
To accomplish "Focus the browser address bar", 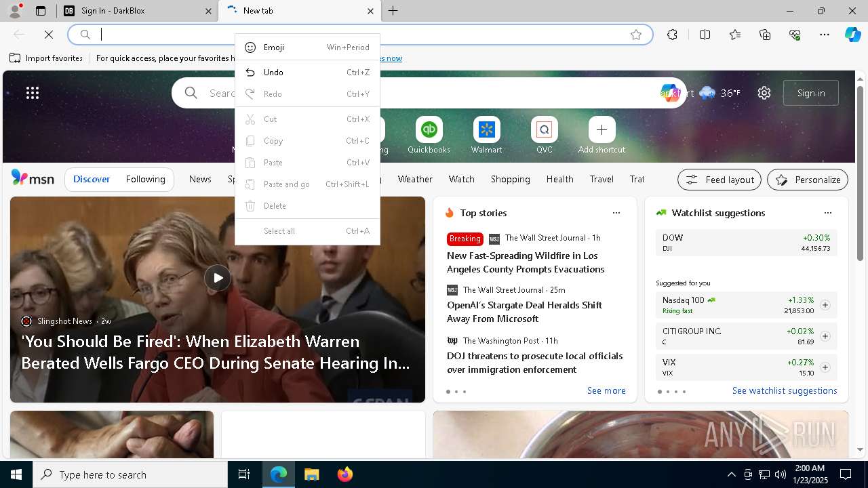I will pos(359,35).
